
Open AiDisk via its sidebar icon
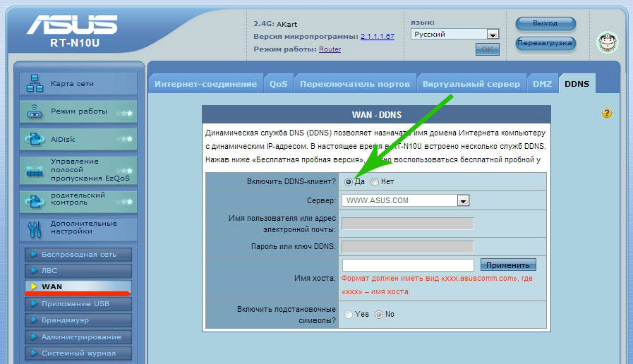(35, 140)
